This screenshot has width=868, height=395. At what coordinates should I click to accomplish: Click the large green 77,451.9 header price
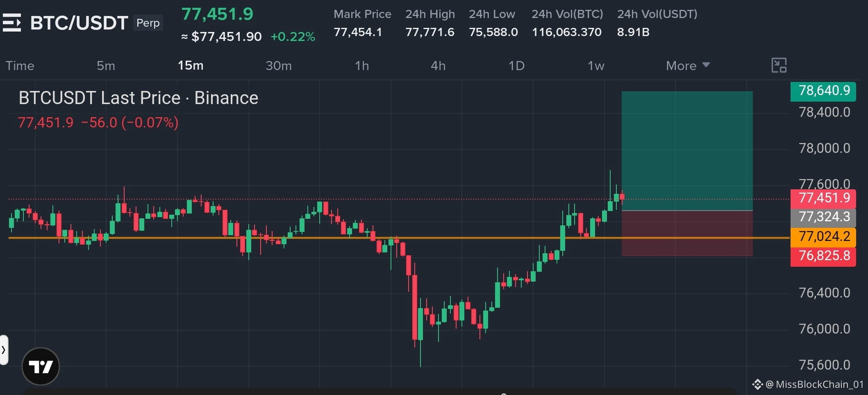tap(218, 14)
